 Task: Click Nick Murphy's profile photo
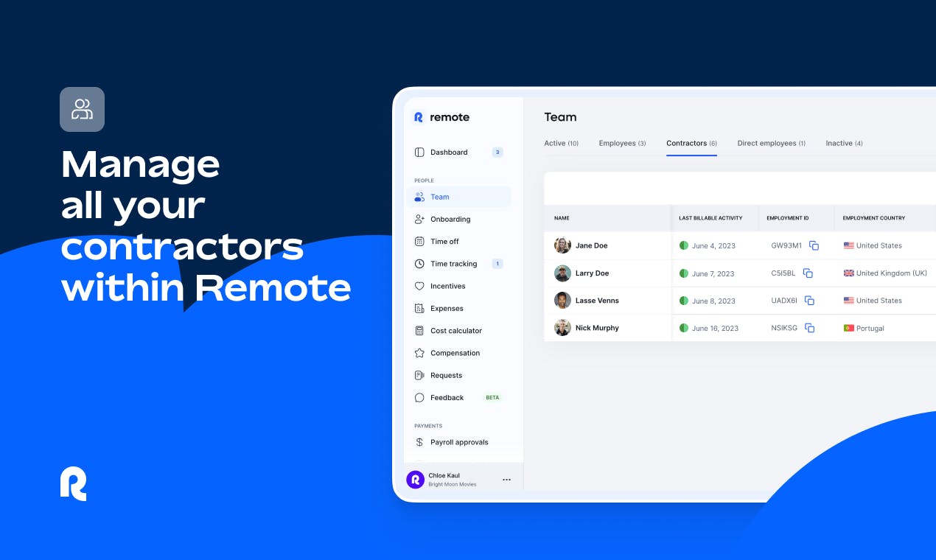[x=562, y=328]
